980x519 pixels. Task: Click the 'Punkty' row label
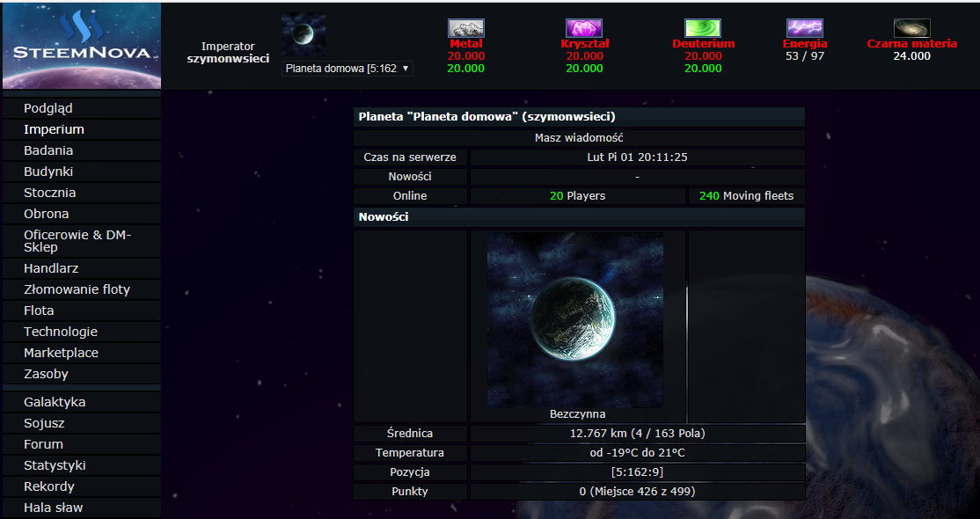(410, 492)
